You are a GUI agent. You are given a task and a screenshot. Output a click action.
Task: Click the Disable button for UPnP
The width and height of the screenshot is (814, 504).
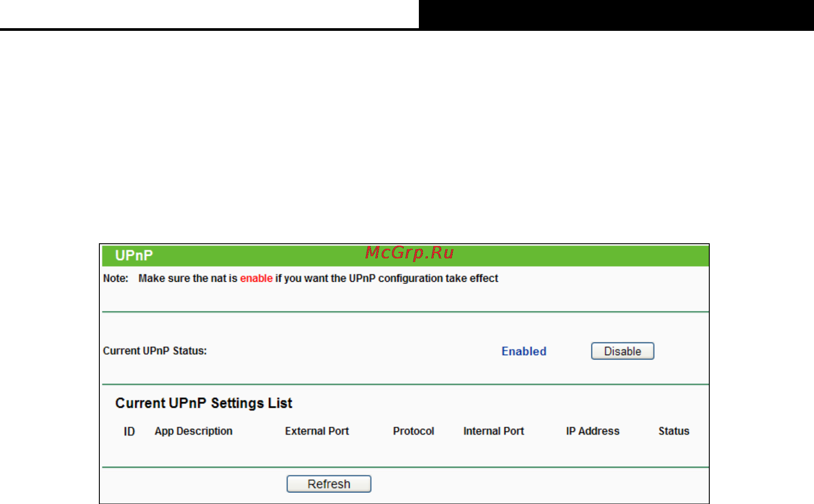622,351
